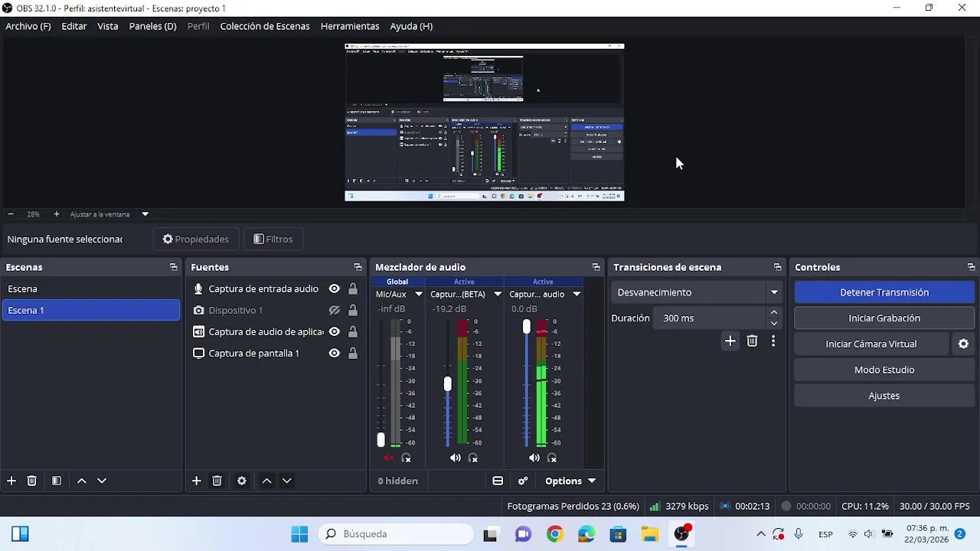Pop out Transiciones de escena panel
Viewport: 980px width, 551px height.
778,267
